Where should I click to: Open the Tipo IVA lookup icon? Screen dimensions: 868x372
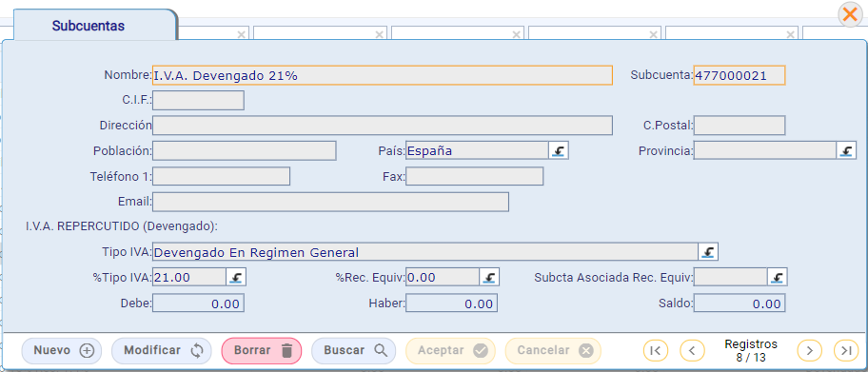click(708, 252)
